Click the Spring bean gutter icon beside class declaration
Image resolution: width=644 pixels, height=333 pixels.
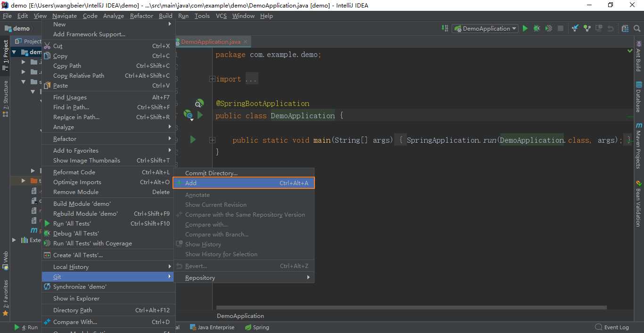188,115
